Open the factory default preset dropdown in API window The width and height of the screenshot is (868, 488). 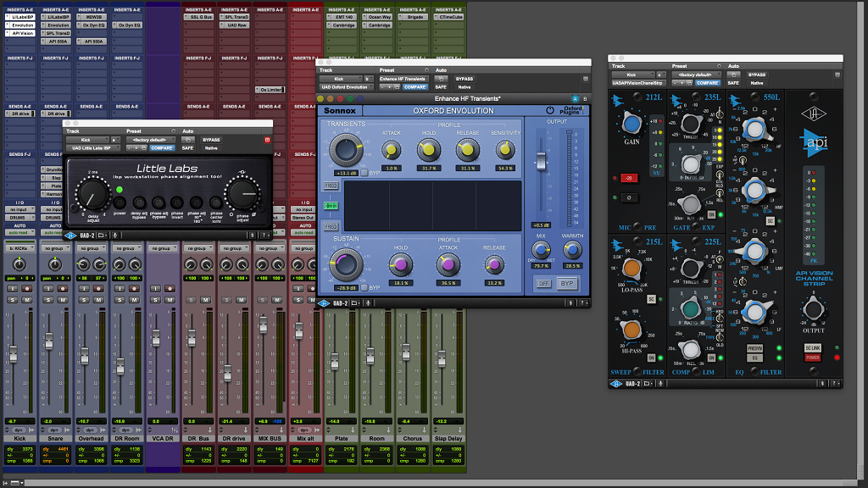pyautogui.click(x=696, y=75)
